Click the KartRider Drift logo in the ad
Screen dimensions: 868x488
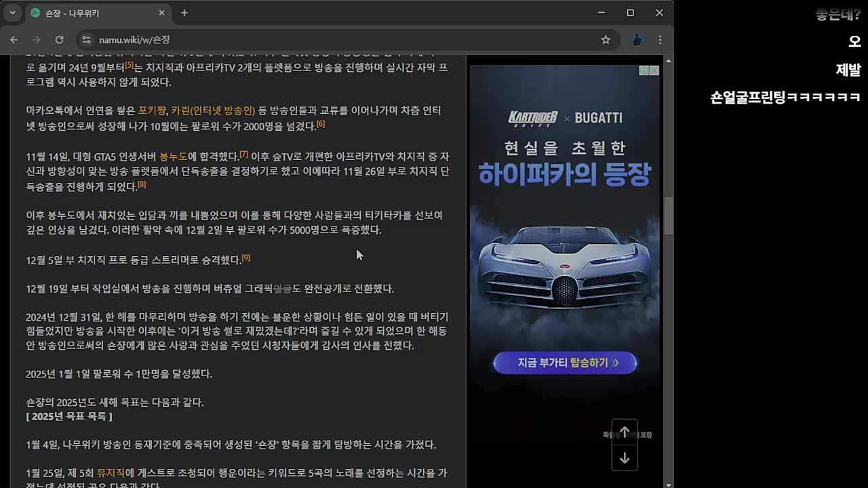pyautogui.click(x=532, y=119)
